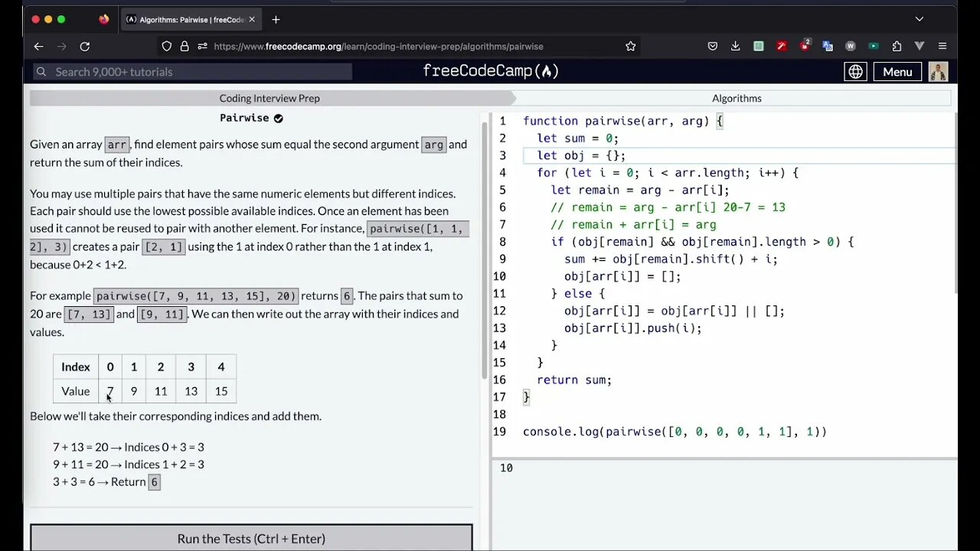The width and height of the screenshot is (980, 551).
Task: Open the freeCodeCamp Menu button
Action: 897,72
